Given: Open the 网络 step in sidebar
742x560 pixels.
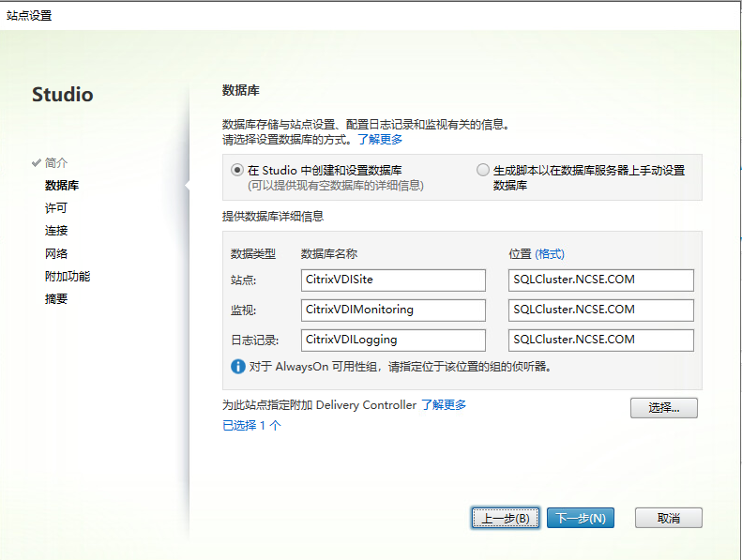Looking at the screenshot, I should [x=56, y=253].
